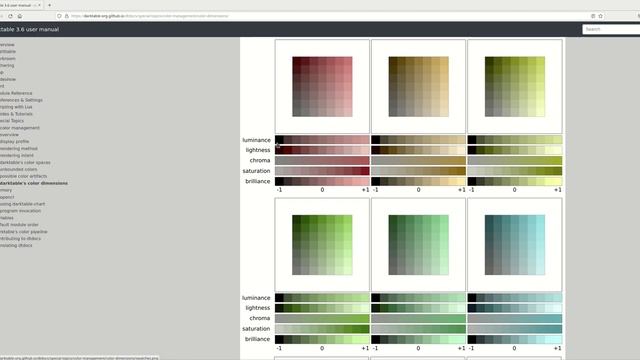Viewport: 640px width, 360px height.
Task: Go to 'display profile' sidebar page
Action: pos(15,142)
